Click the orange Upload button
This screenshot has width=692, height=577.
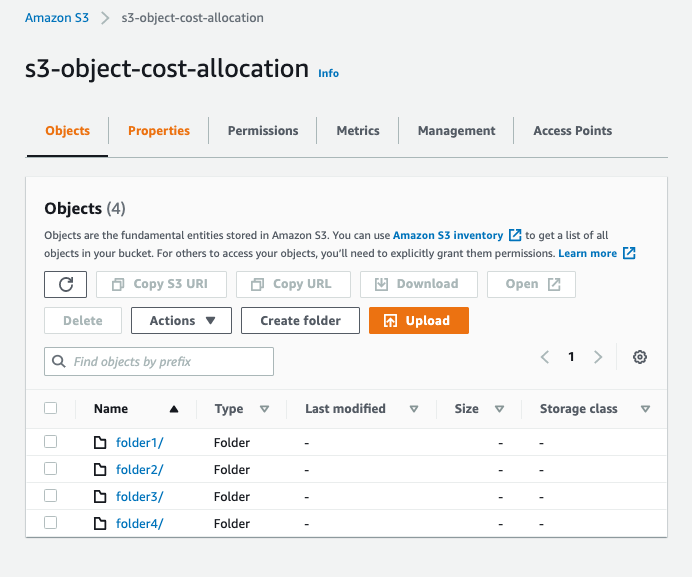pyautogui.click(x=419, y=321)
